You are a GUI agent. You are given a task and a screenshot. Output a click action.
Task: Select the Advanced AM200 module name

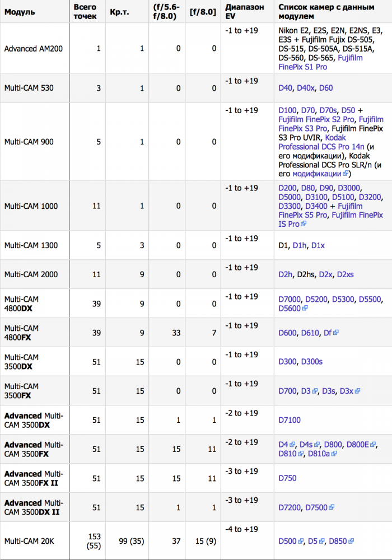click(x=33, y=49)
